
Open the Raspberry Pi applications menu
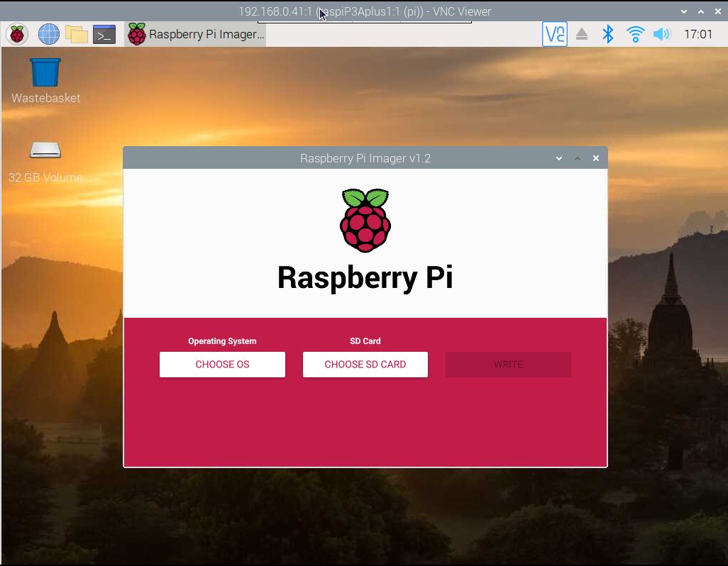point(17,34)
